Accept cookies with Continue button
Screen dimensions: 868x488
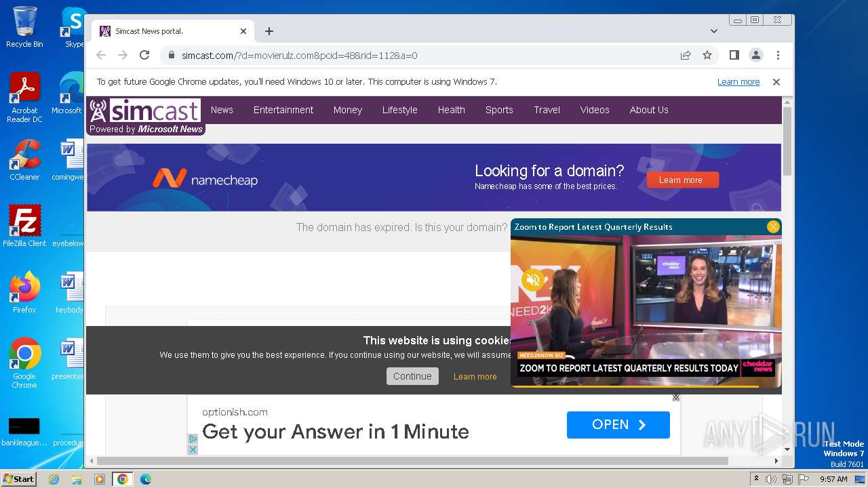click(412, 376)
